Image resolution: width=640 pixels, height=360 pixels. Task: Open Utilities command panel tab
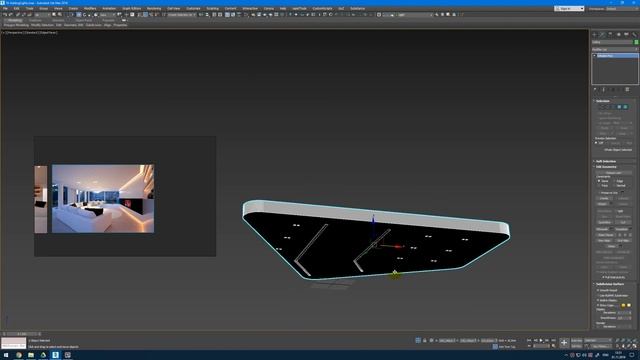634,34
